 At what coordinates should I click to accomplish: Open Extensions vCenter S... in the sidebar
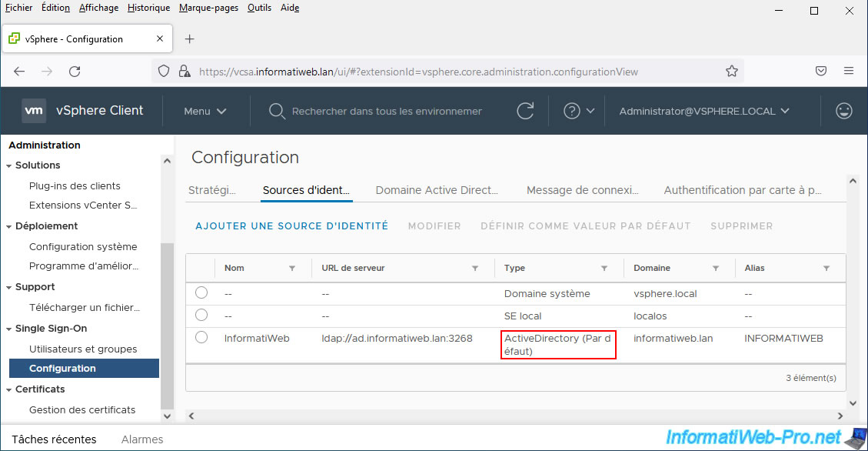[x=83, y=205]
